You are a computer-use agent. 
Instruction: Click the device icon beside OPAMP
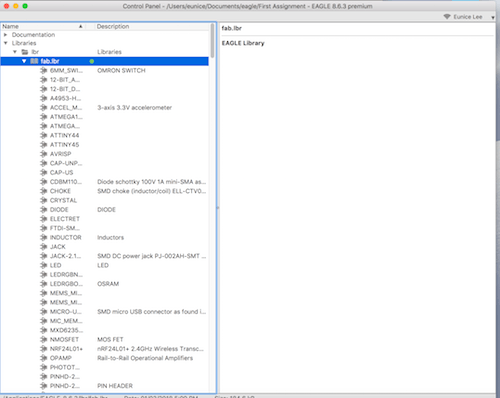[x=43, y=358]
